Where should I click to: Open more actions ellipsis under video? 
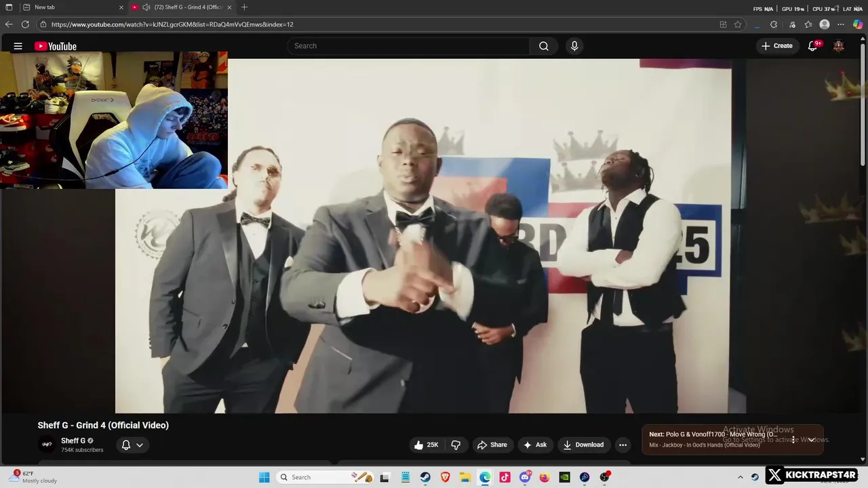pyautogui.click(x=623, y=445)
